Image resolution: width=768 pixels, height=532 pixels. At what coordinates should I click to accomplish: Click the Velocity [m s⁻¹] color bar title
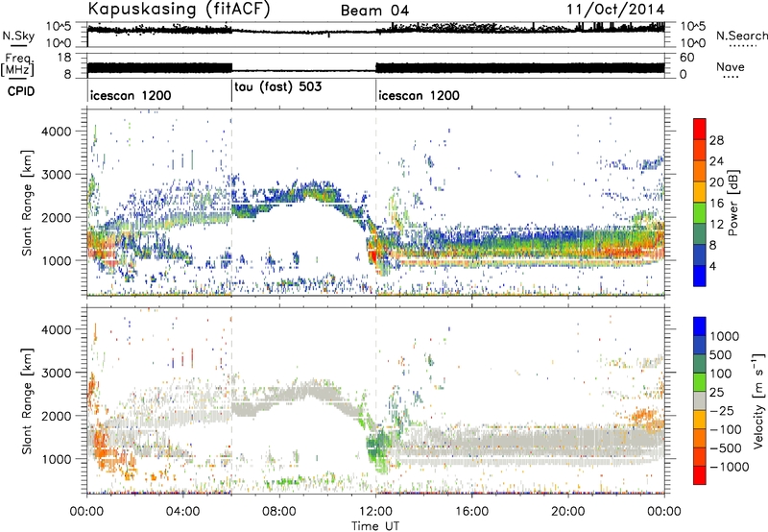pyautogui.click(x=758, y=401)
